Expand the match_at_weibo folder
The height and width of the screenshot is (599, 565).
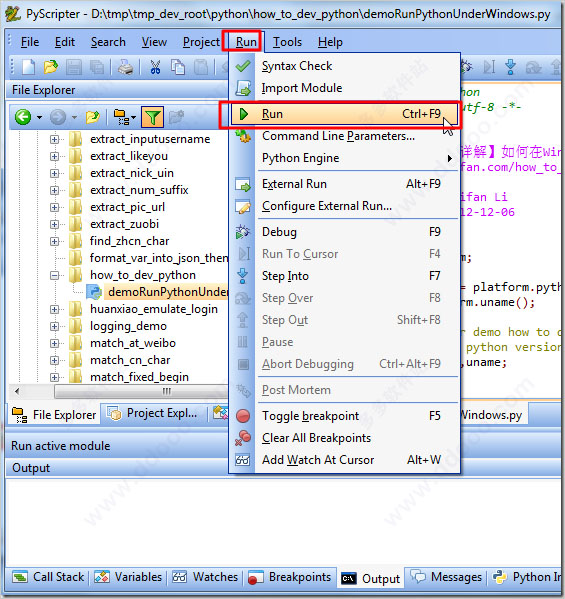point(54,343)
